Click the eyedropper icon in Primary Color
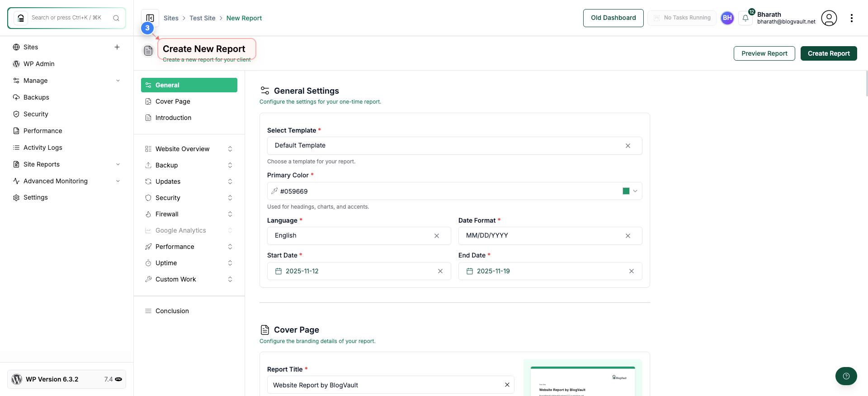This screenshot has width=868, height=396. 274,191
